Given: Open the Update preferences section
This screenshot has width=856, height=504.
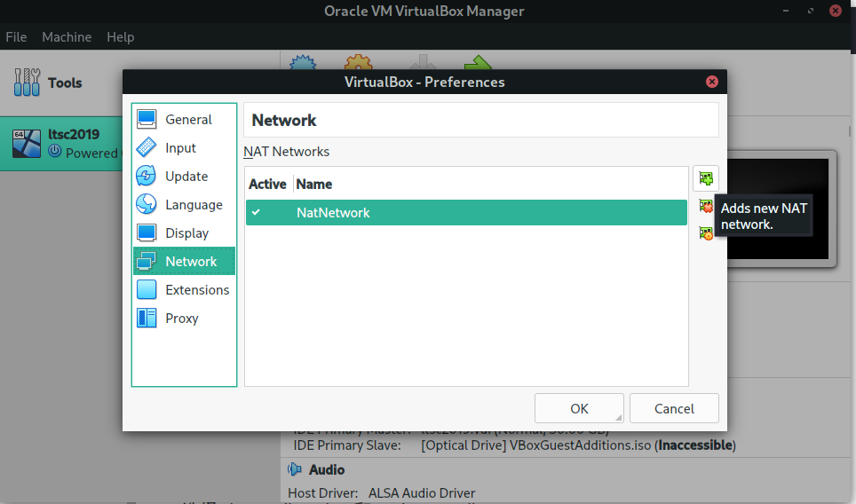Looking at the screenshot, I should pos(184,177).
